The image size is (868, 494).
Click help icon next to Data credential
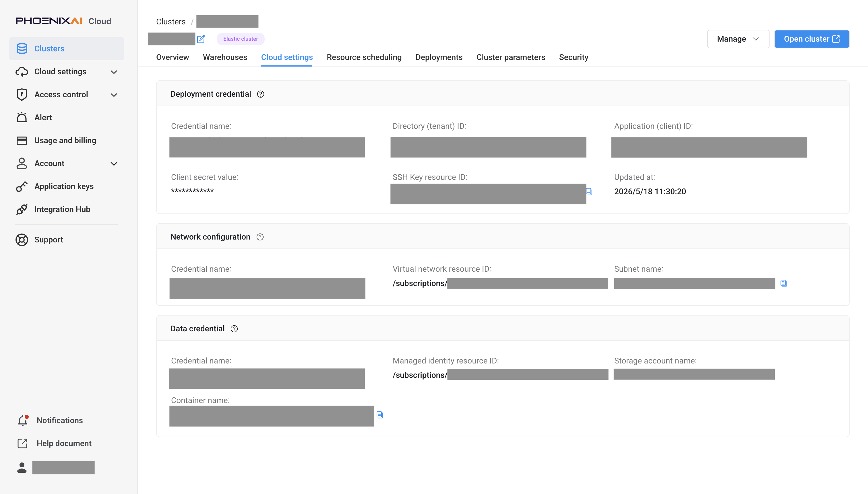[234, 329]
